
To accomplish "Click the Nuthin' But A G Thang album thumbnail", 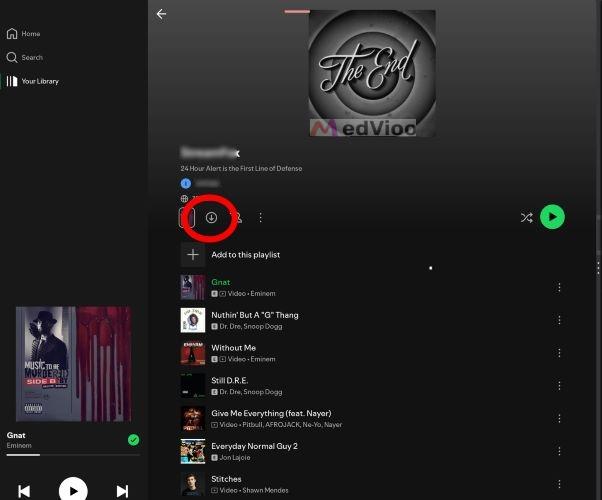I will click(x=193, y=320).
